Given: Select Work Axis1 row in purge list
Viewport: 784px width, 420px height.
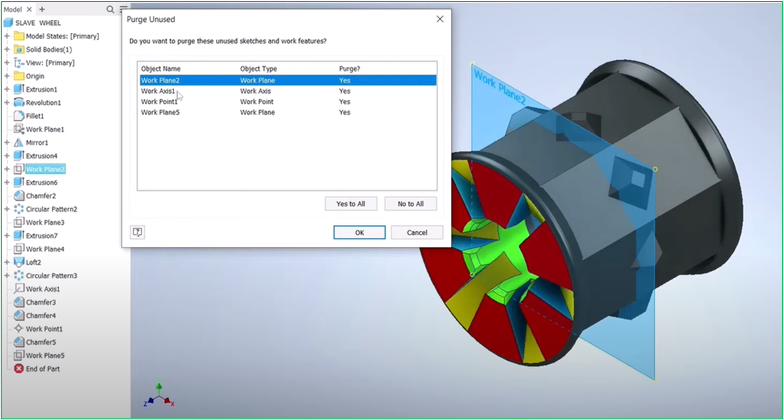Looking at the screenshot, I should click(288, 91).
